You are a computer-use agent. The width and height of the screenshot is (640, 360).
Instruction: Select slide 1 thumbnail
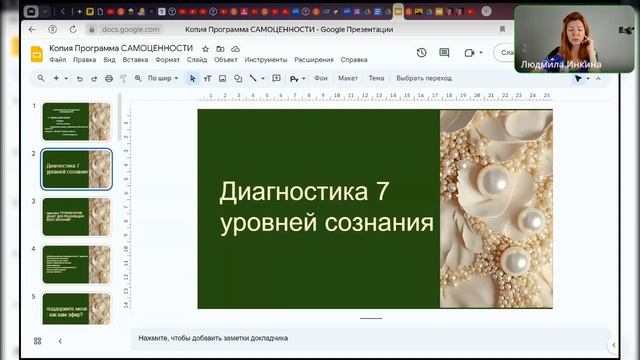(x=76, y=122)
